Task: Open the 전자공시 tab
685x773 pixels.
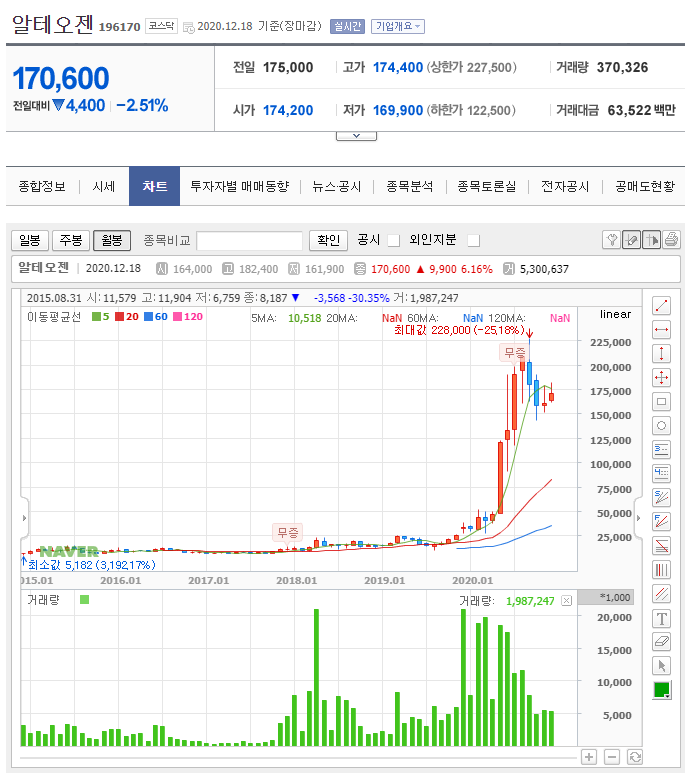Action: [565, 186]
